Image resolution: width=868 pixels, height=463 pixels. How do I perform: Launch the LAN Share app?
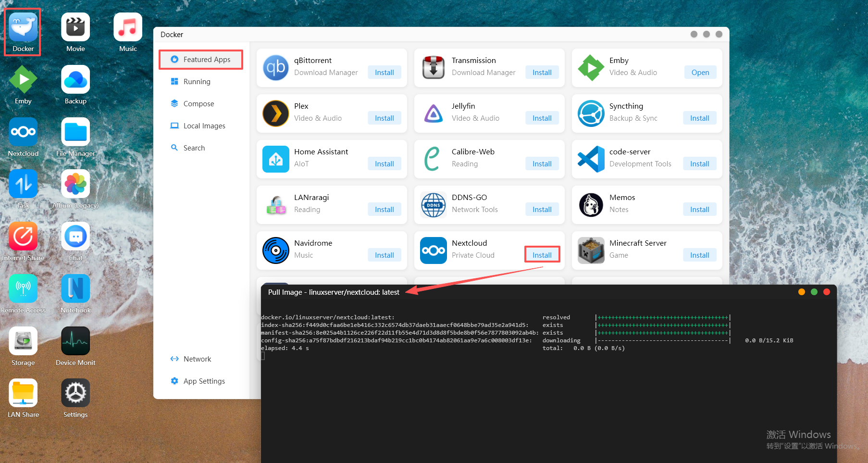[x=23, y=393]
